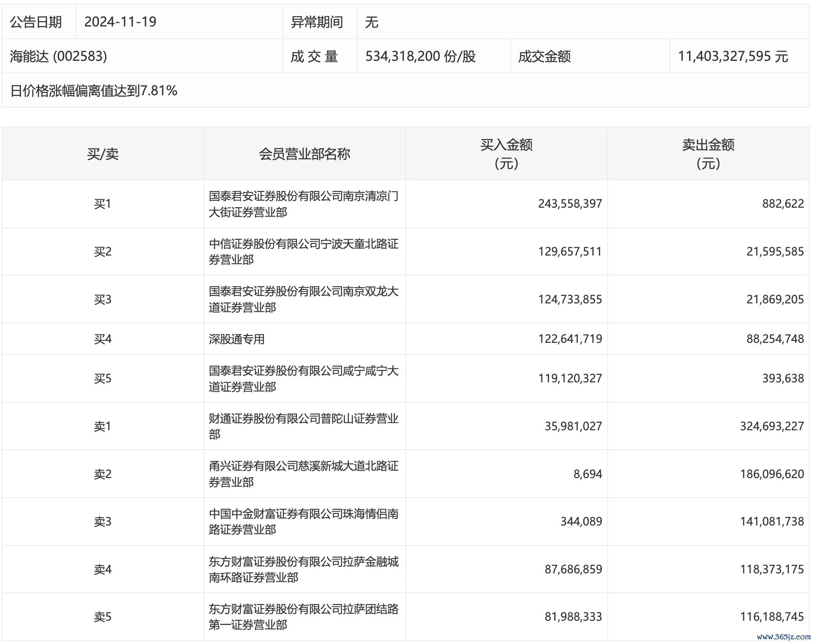Click sell amount 393,638
The height and width of the screenshot is (644, 814).
click(x=783, y=379)
